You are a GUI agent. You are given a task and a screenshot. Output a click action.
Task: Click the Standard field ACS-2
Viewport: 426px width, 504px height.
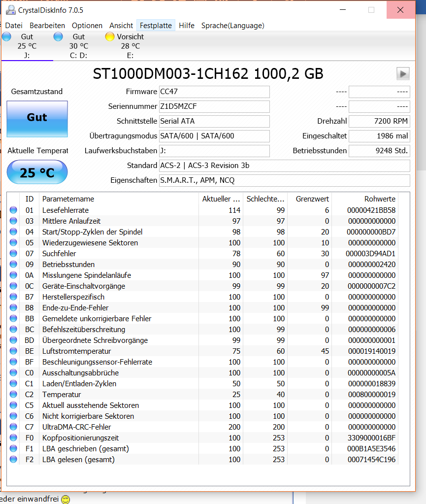(284, 166)
